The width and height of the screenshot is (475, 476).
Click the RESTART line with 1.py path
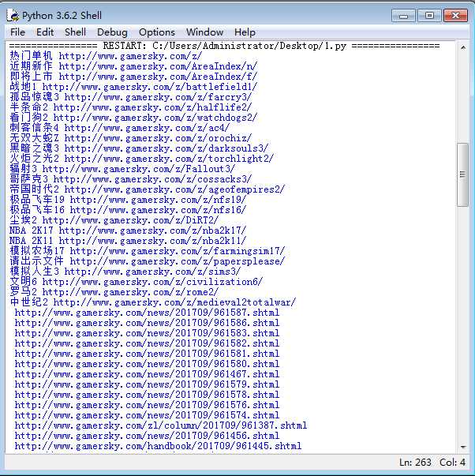[224, 46]
